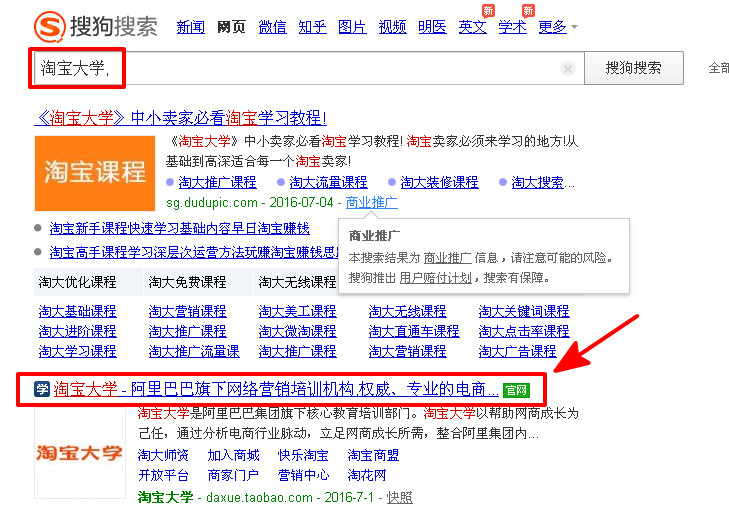
Task: Switch to the 微信 search tab
Action: [x=272, y=27]
